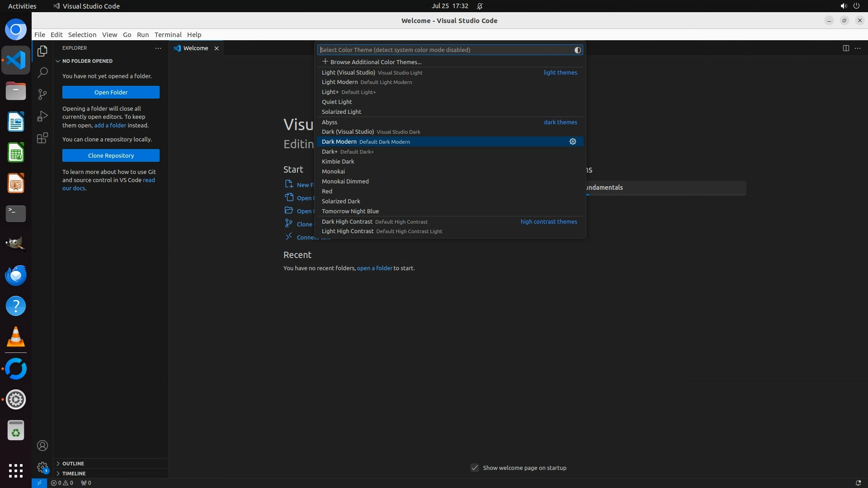Open the Manage gear in the activity bar
The image size is (868, 488).
pos(42,467)
